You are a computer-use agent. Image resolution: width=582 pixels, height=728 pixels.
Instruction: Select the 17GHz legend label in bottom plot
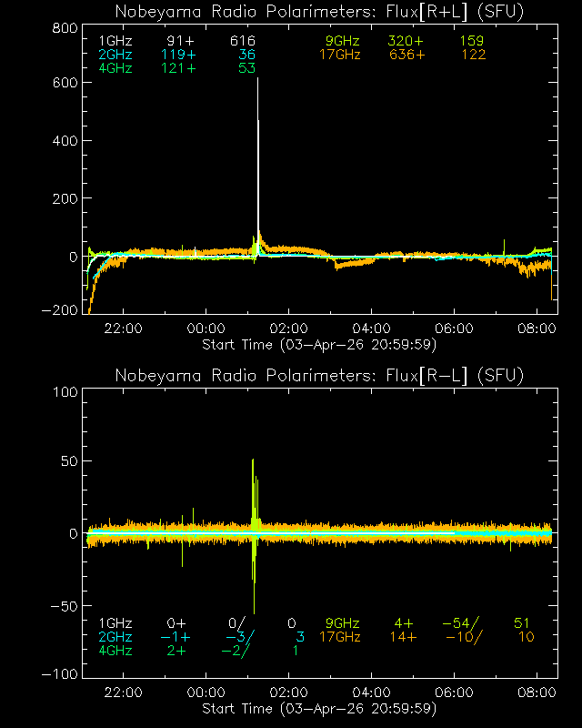pyautogui.click(x=339, y=637)
